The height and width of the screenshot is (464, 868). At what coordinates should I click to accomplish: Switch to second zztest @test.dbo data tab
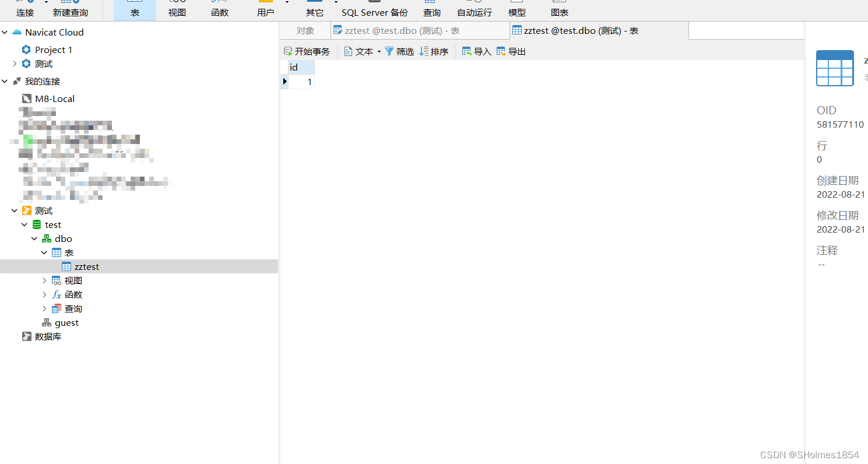click(x=599, y=31)
